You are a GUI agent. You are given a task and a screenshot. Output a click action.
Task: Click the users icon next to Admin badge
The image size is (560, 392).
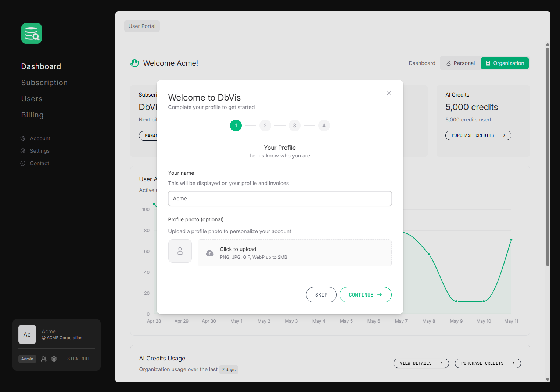[44, 359]
